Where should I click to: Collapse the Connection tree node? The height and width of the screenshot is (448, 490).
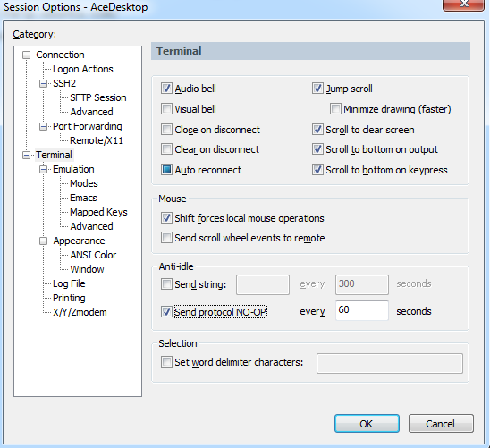[x=26, y=55]
